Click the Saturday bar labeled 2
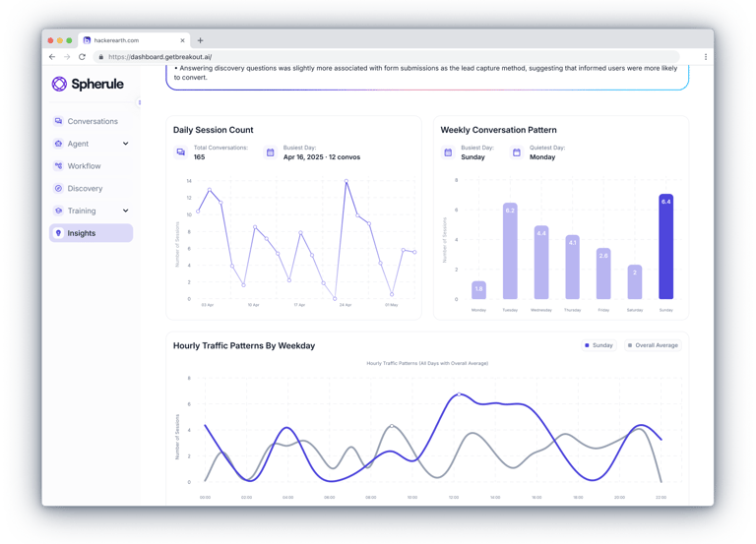 635,282
